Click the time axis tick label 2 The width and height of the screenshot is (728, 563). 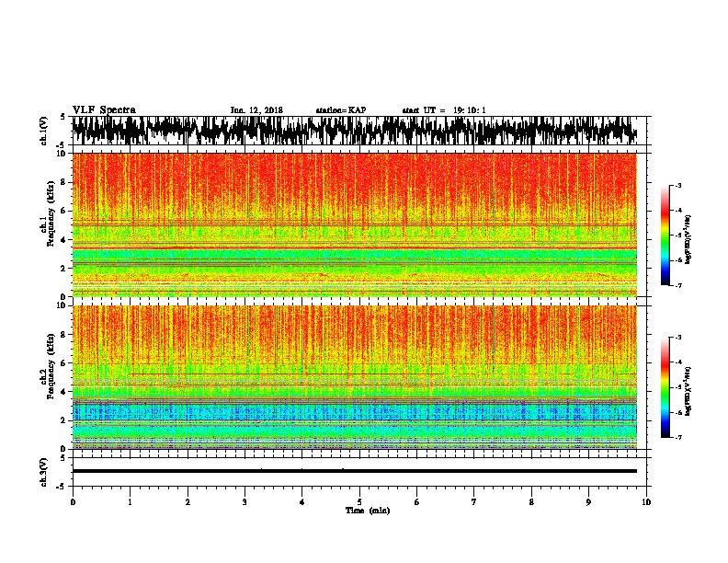(x=188, y=502)
